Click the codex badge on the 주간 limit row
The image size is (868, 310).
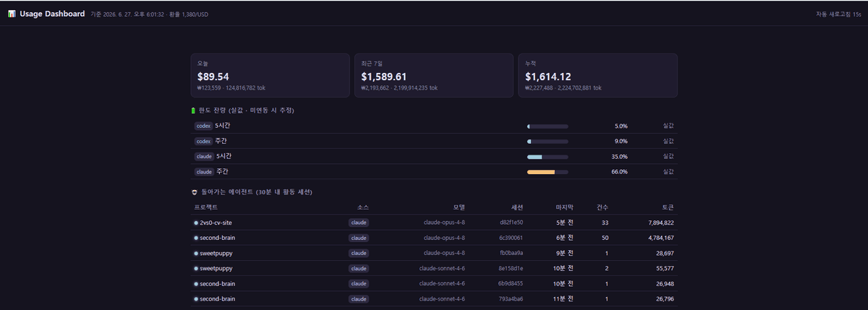203,141
